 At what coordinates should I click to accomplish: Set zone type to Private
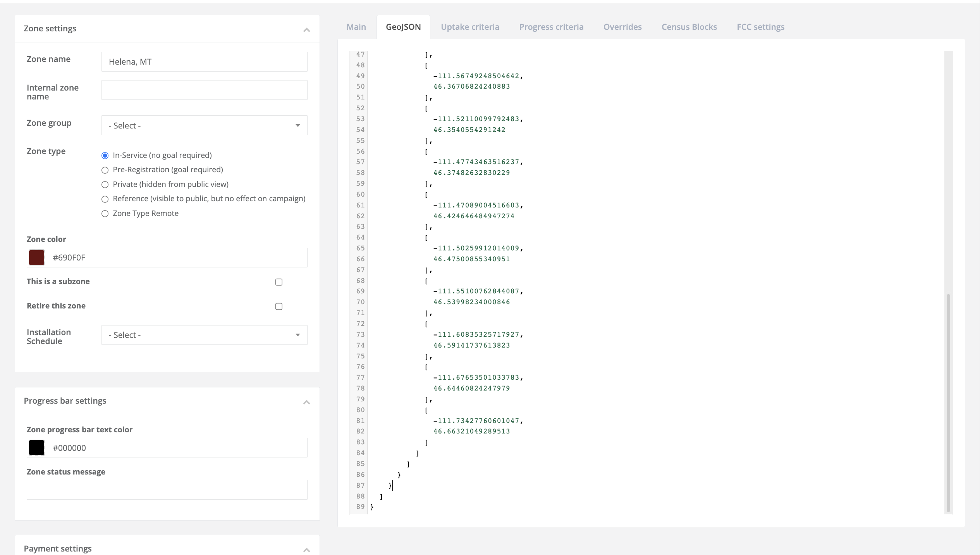105,185
